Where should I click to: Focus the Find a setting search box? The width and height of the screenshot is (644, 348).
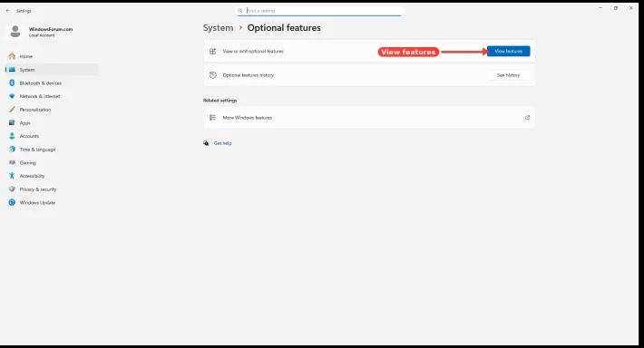click(x=319, y=11)
